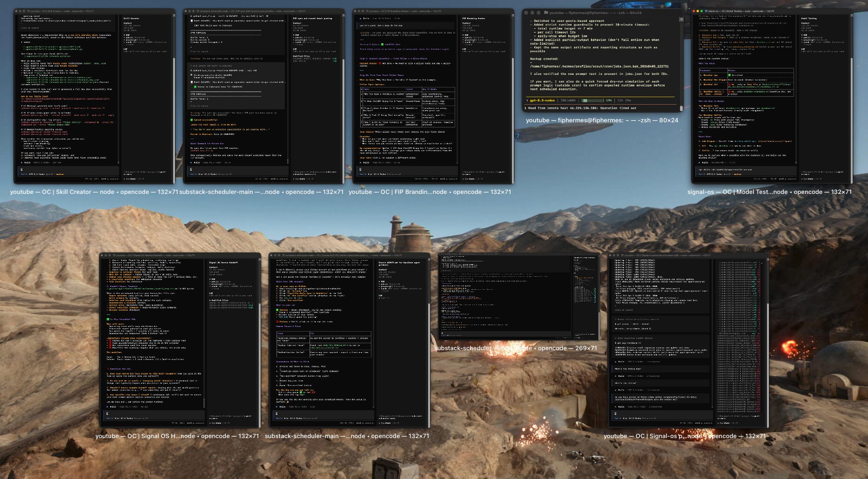The image size is (868, 479).
Task: Open the wide substack-scheduler 269×71 window thumbnail
Action: click(519, 297)
